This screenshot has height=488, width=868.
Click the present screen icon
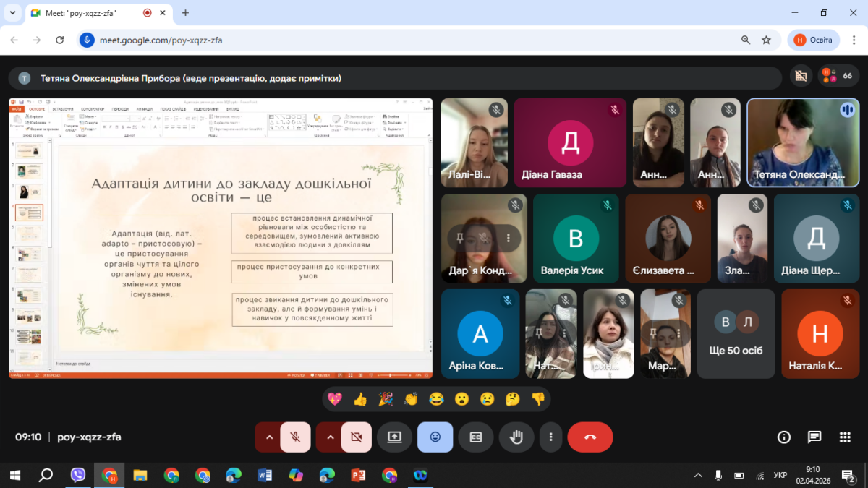click(394, 437)
